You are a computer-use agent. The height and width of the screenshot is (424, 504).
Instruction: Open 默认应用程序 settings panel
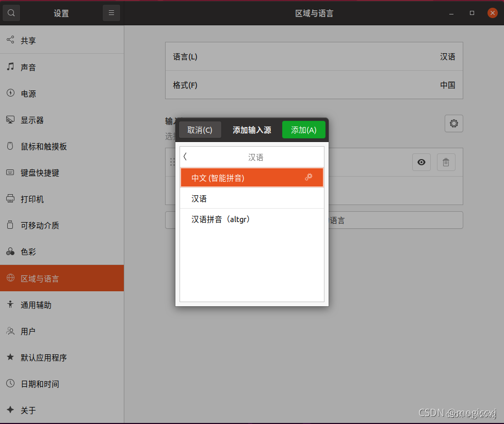tap(62, 357)
